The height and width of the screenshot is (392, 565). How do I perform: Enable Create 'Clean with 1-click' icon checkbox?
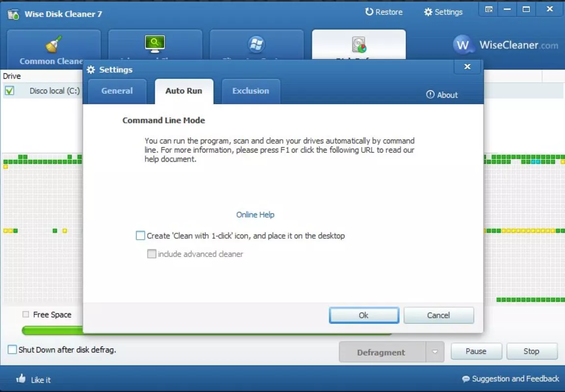[140, 235]
